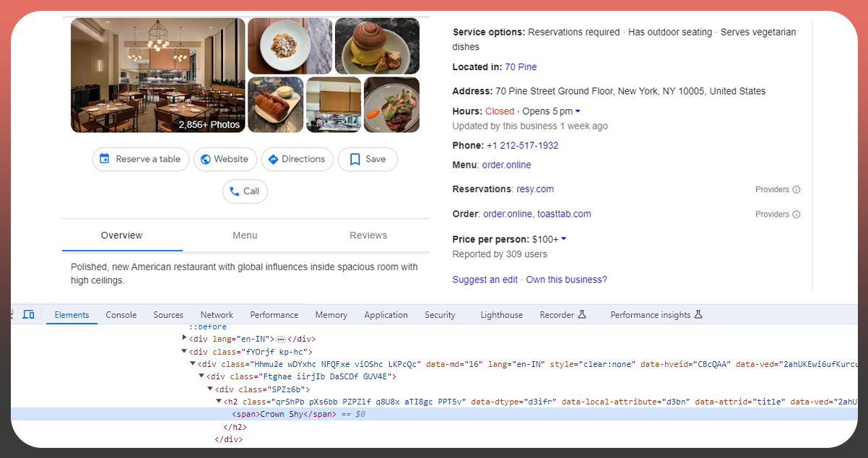
Task: Collapse the div class fYOrjf kp-hc node
Action: tap(185, 351)
